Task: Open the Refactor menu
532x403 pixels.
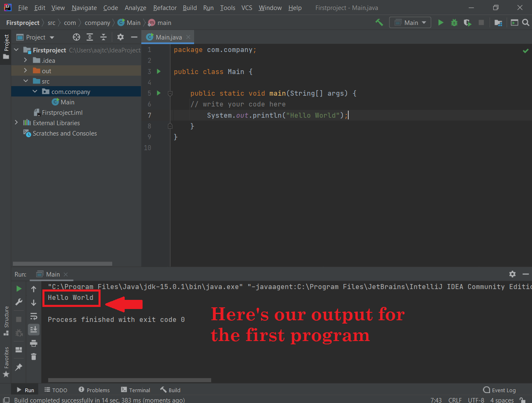Action: [165, 7]
